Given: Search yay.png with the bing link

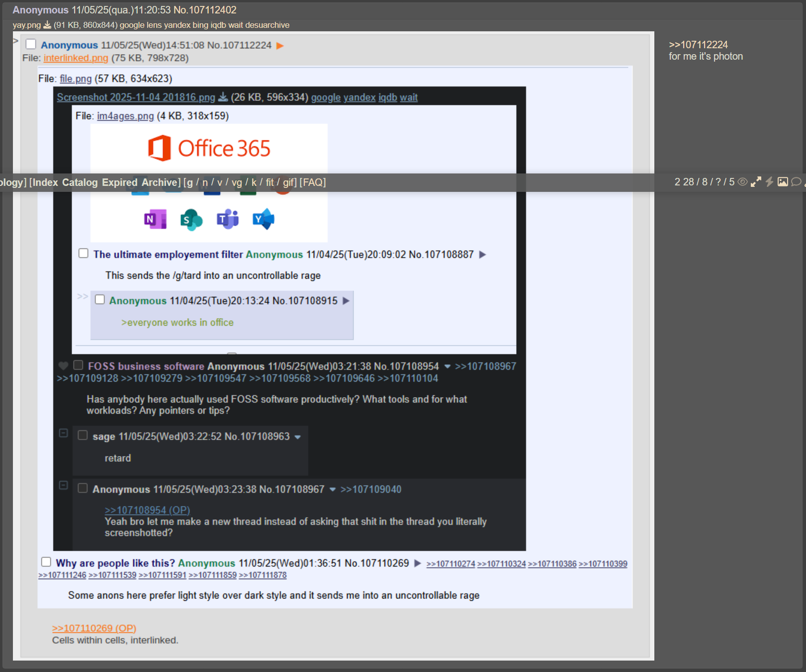Looking at the screenshot, I should pyautogui.click(x=199, y=25).
